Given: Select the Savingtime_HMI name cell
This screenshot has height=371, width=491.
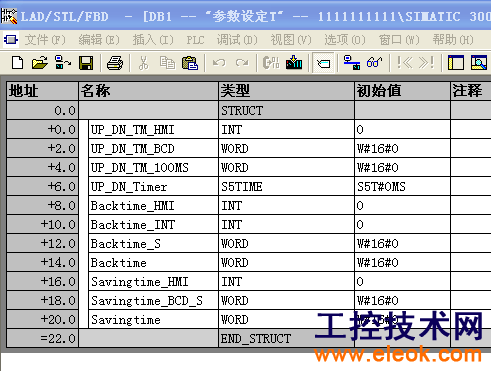Looking at the screenshot, I should (x=153, y=281).
